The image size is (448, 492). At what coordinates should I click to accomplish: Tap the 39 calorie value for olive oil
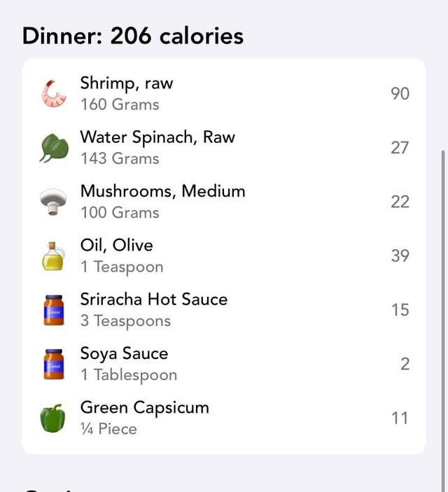point(400,255)
